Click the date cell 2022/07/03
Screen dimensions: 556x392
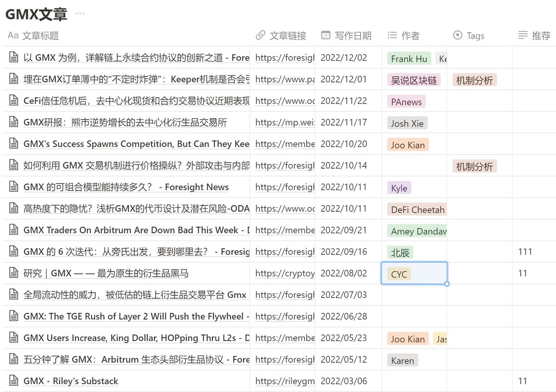click(348, 295)
